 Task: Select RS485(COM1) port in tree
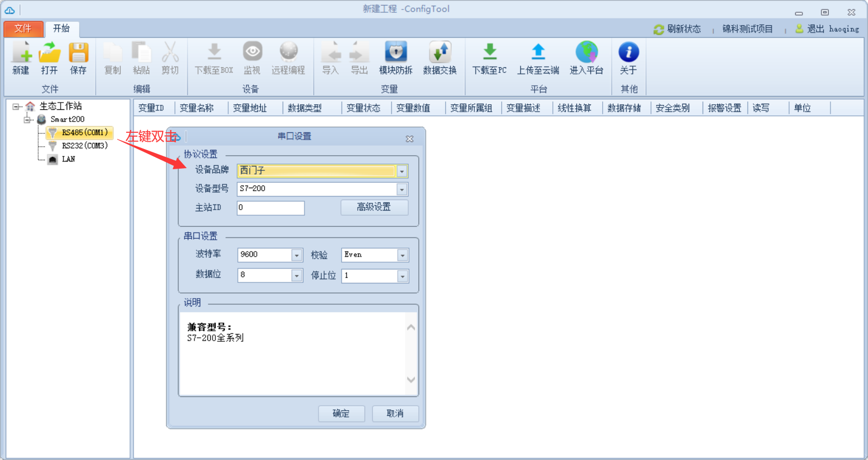click(x=85, y=133)
